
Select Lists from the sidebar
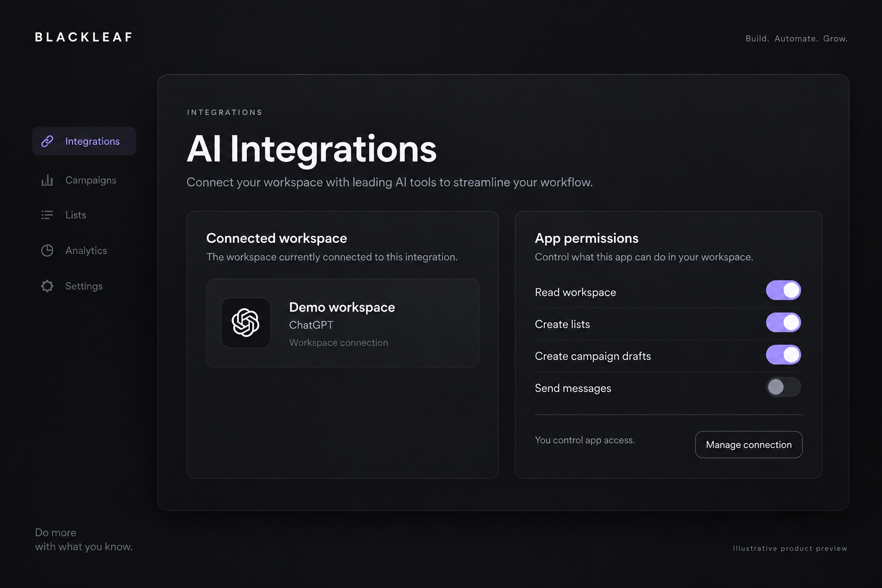click(76, 215)
